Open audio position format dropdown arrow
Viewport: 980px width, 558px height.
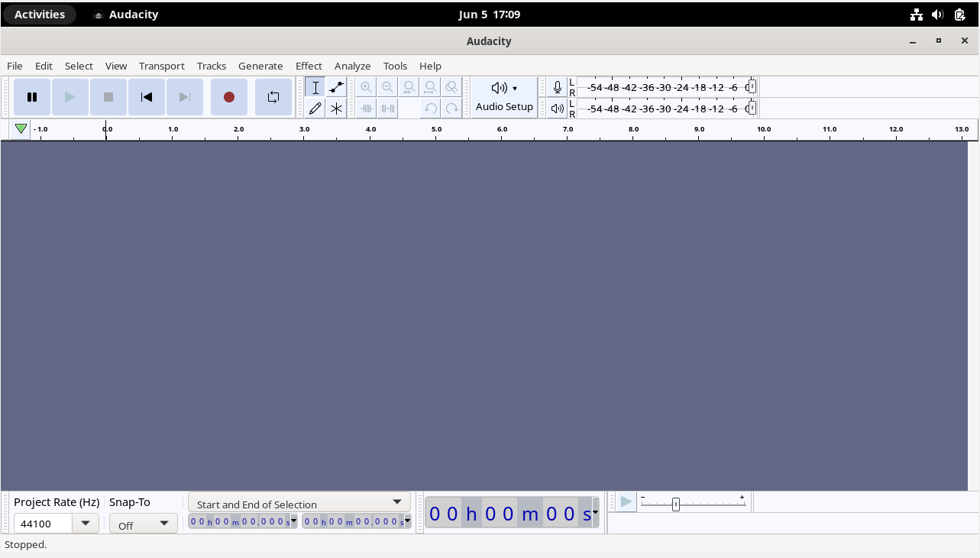click(x=596, y=513)
